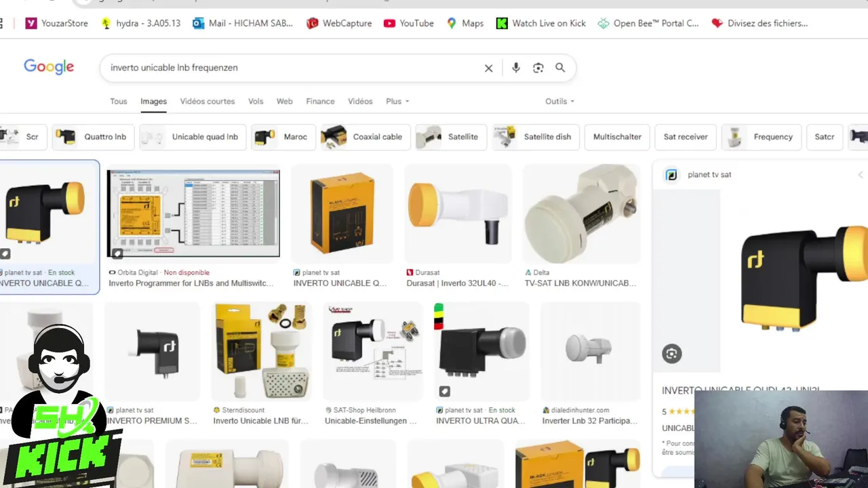The image size is (868, 488).
Task: Filter by the Sat receiver chip
Action: pos(686,137)
